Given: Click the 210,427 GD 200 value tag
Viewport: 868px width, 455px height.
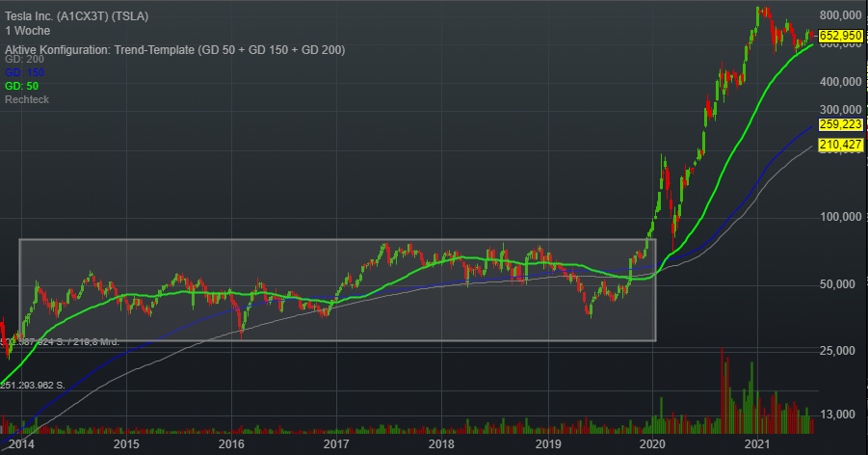Looking at the screenshot, I should [840, 145].
